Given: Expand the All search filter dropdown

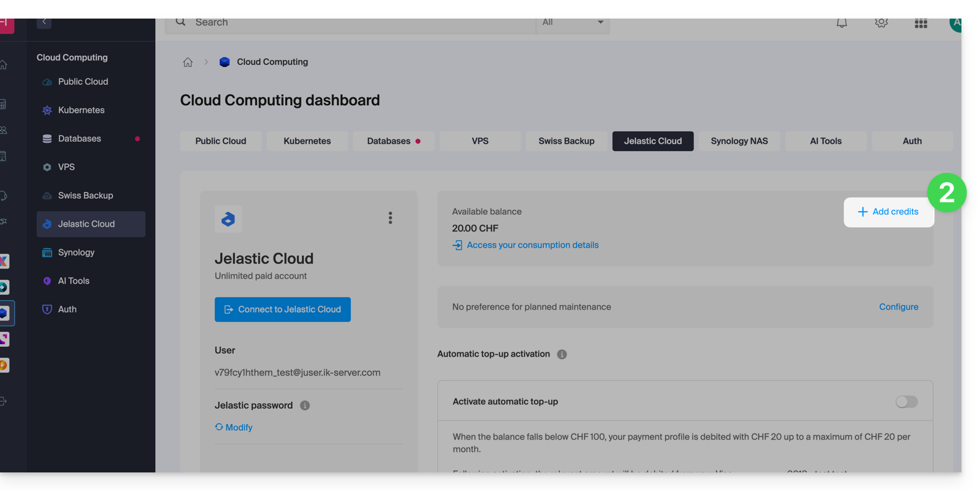Looking at the screenshot, I should 572,23.
